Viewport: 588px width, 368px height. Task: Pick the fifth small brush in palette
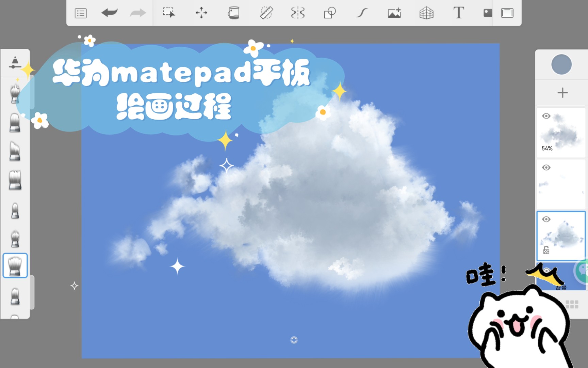[15, 211]
